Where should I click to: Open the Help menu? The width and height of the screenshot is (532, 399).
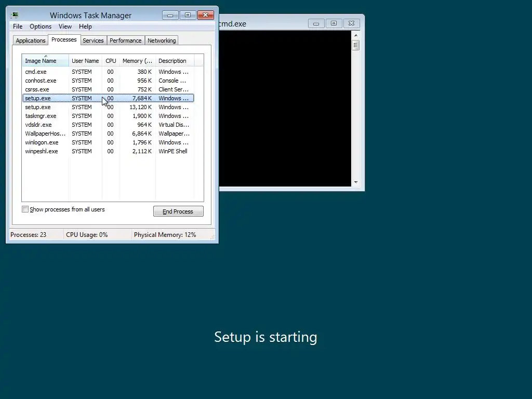point(85,26)
